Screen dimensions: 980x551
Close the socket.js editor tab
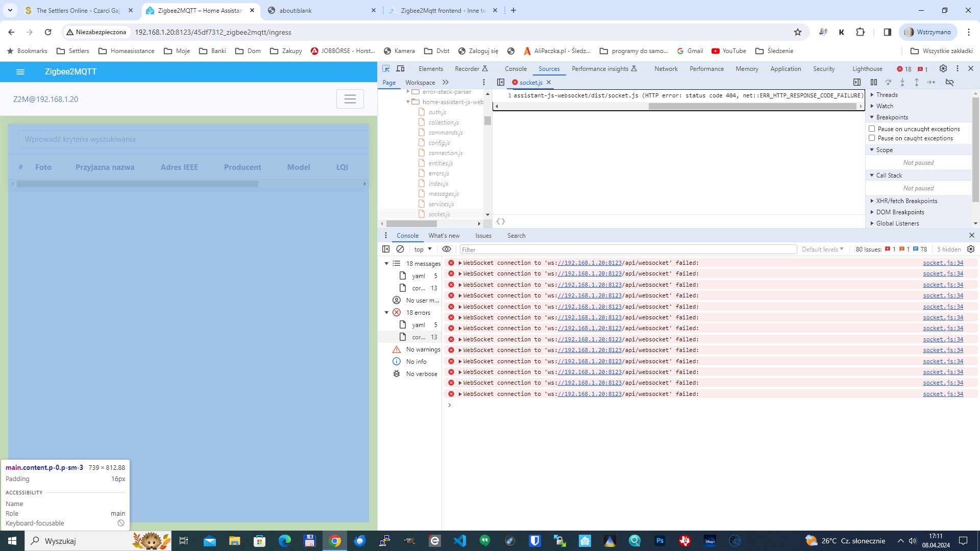549,82
